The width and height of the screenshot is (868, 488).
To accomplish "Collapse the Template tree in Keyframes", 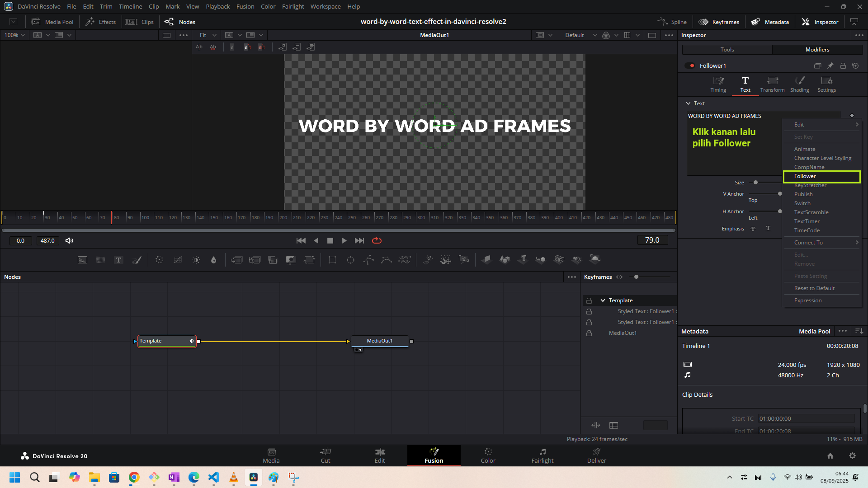I will click(603, 300).
